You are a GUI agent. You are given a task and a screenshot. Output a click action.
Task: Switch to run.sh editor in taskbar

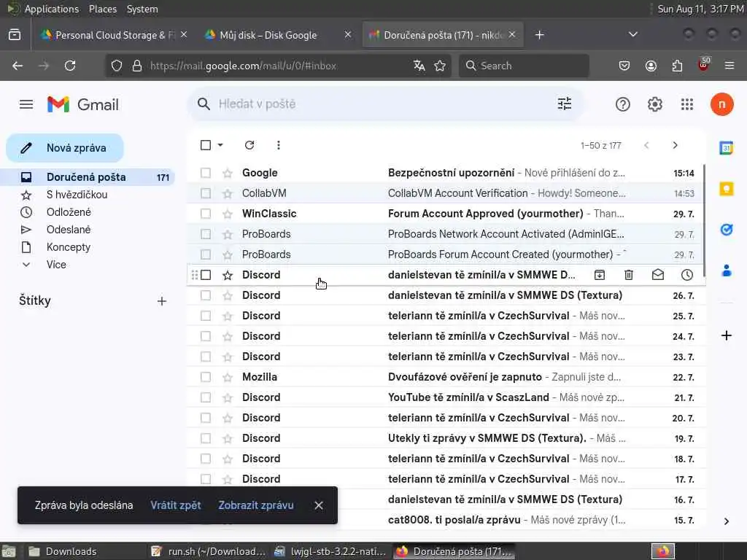pyautogui.click(x=209, y=551)
